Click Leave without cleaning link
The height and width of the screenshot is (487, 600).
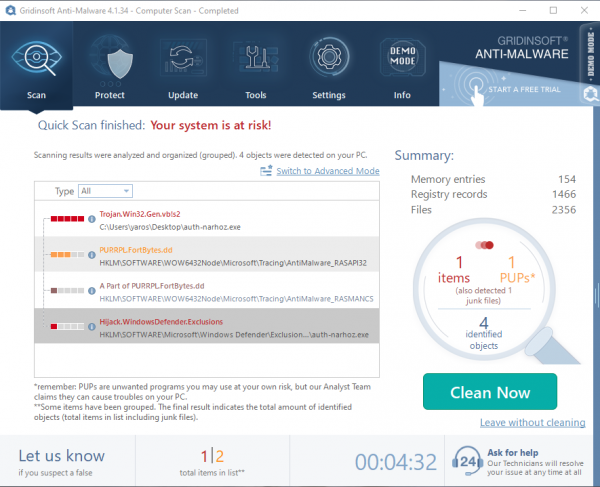[x=533, y=422]
